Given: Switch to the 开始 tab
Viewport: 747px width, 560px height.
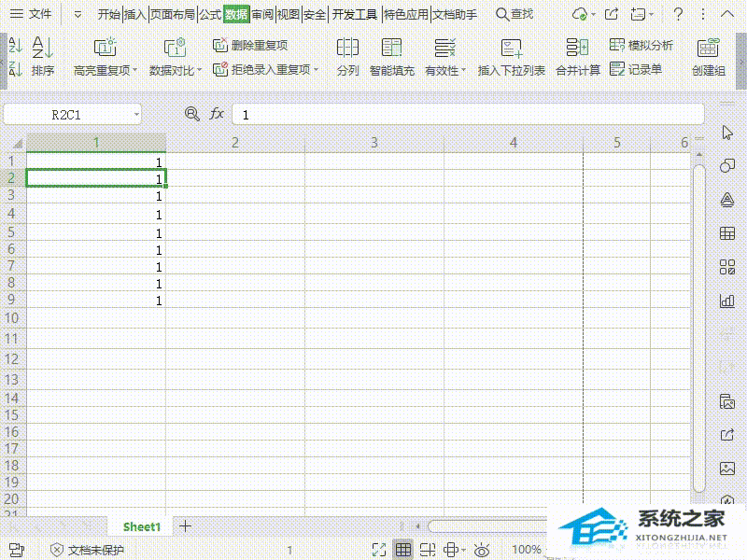Looking at the screenshot, I should point(109,14).
